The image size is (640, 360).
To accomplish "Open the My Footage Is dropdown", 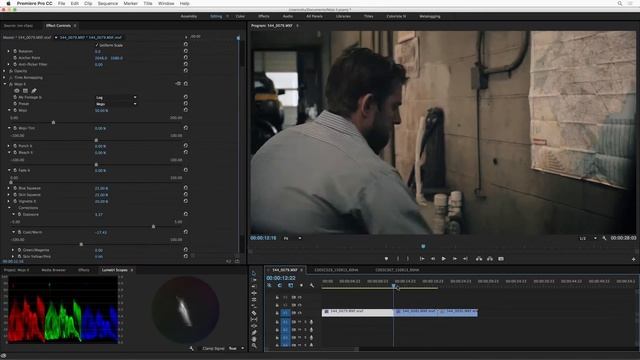I will point(116,98).
